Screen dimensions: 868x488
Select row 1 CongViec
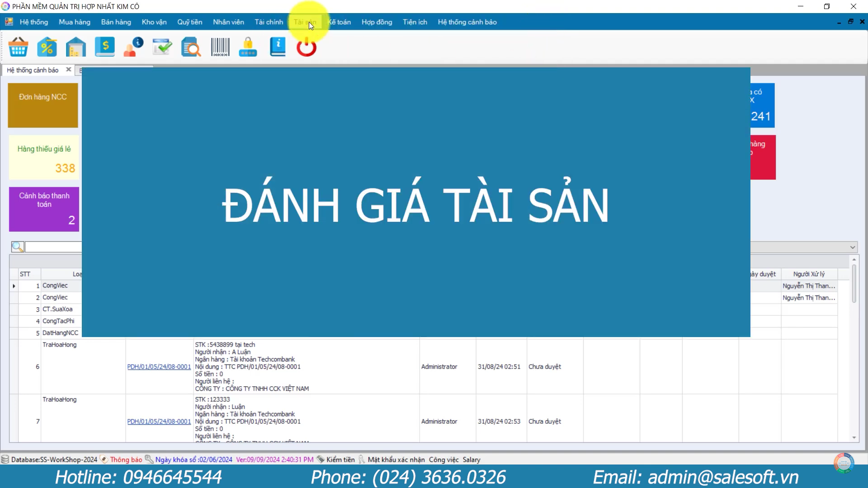click(55, 286)
